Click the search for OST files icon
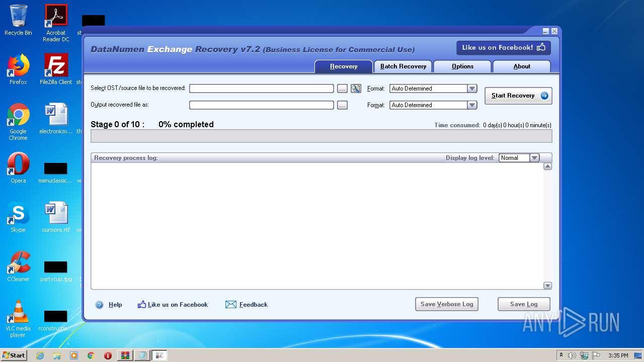Viewport: 644px width, 362px height. tap(356, 88)
